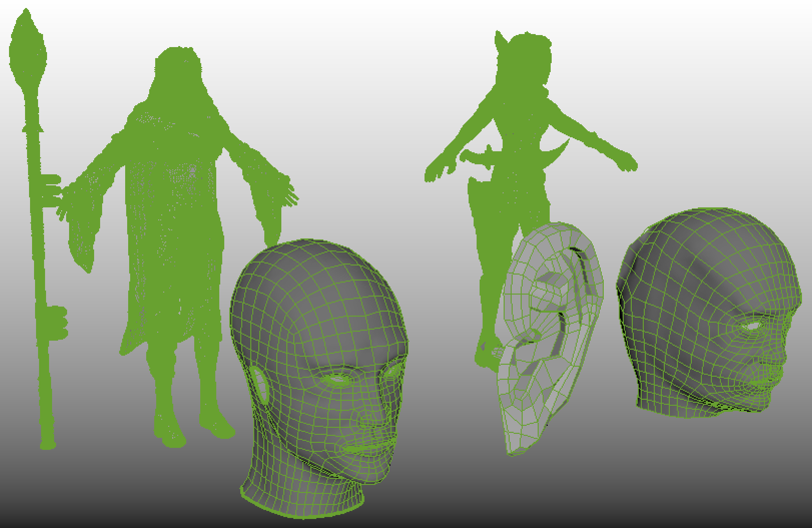Click the robed figure's hanging left sleeve
Image resolution: width=812 pixels, height=528 pixels.
[83, 235]
